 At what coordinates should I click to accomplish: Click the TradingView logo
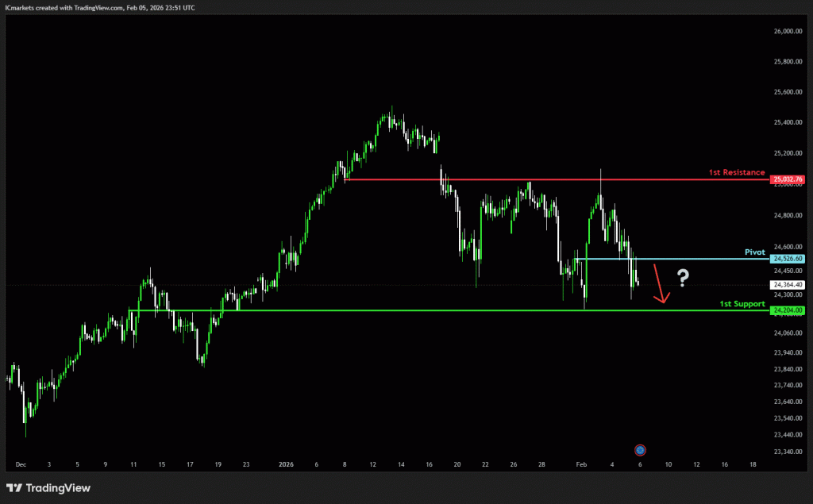48,488
